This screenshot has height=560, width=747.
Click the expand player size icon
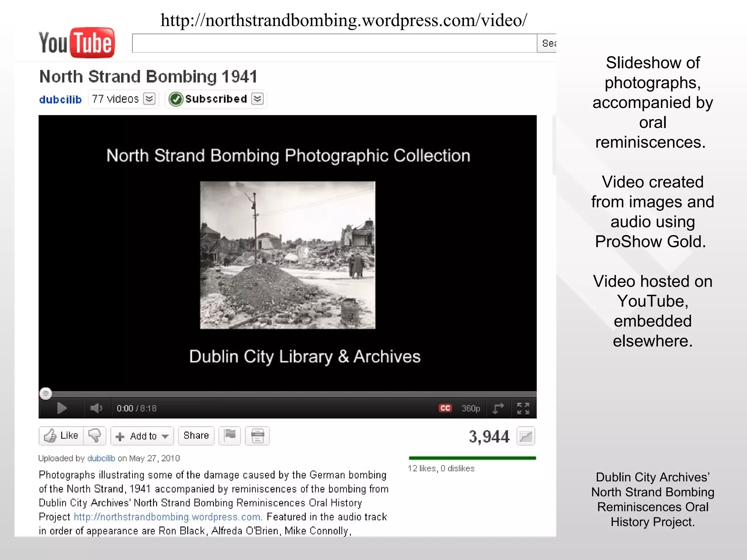tap(498, 408)
